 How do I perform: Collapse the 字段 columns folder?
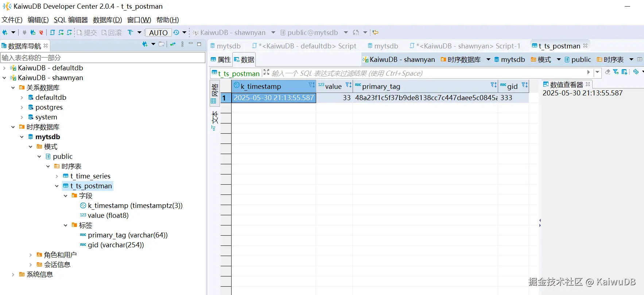pos(65,196)
